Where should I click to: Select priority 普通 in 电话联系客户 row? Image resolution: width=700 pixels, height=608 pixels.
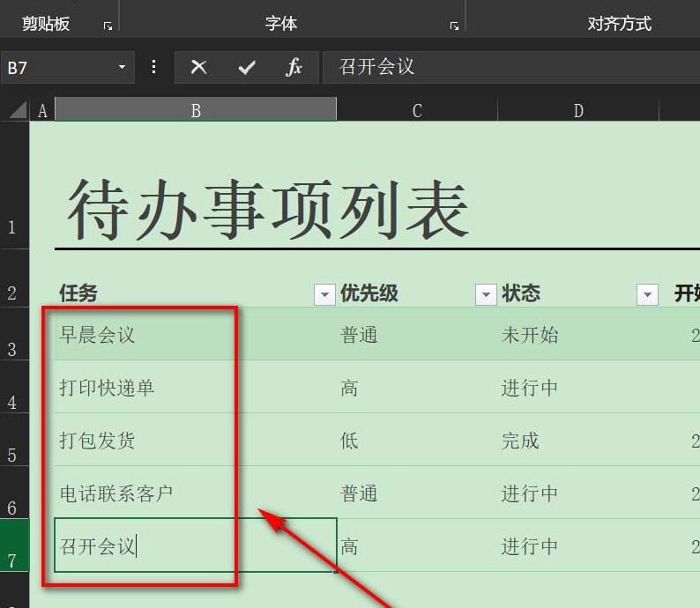coord(417,493)
